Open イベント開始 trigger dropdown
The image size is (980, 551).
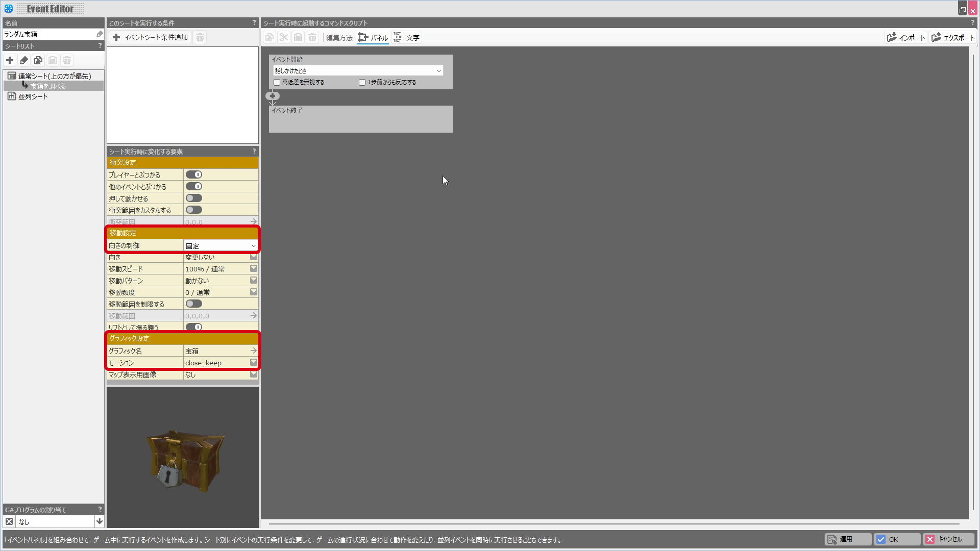click(358, 71)
